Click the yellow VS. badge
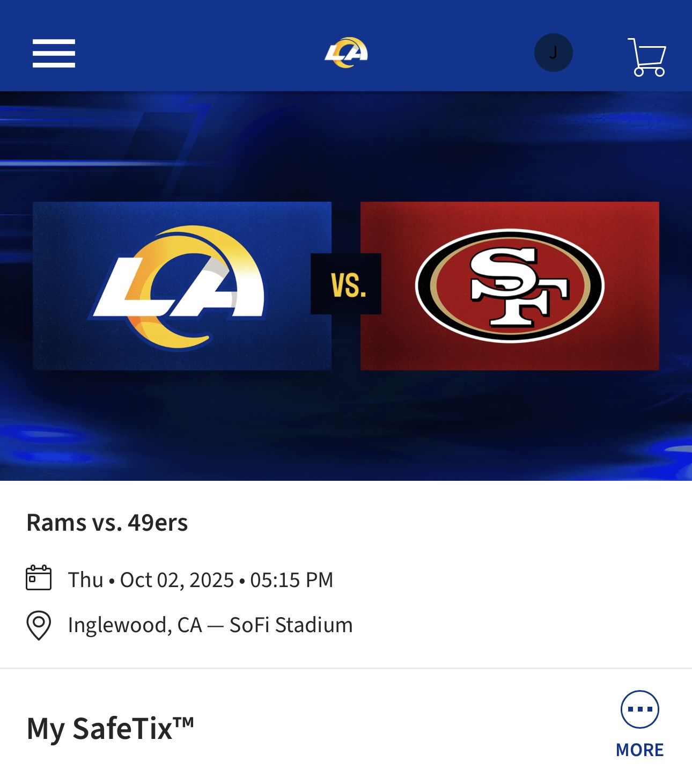This screenshot has height=784, width=692. (346, 284)
